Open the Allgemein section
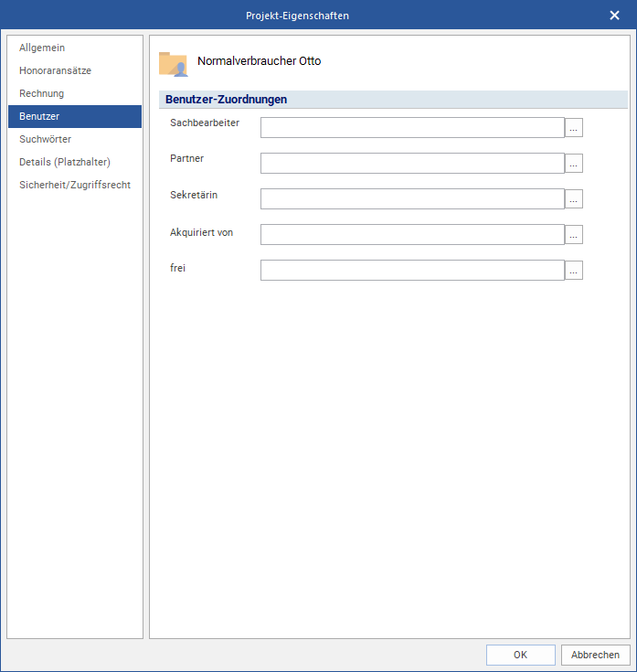The image size is (637, 672). tap(75, 48)
